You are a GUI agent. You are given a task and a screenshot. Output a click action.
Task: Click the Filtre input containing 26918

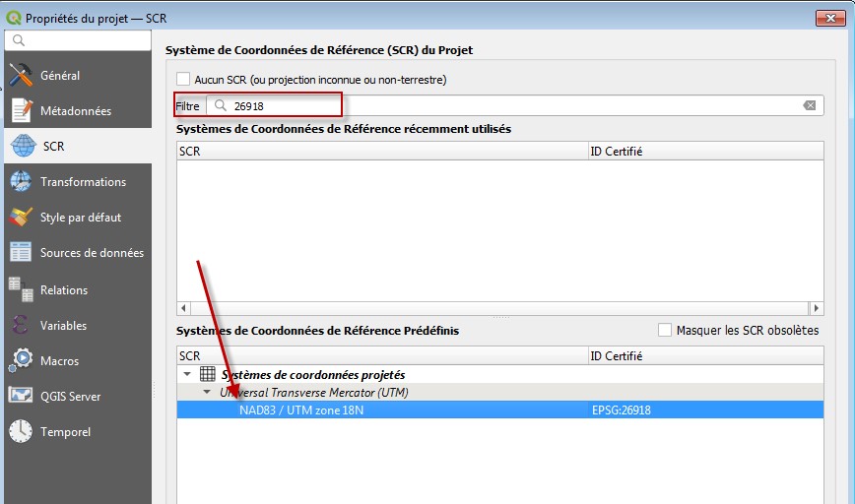[515, 105]
